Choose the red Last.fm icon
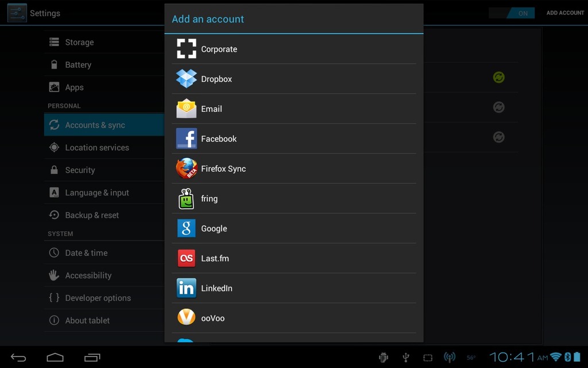This screenshot has height=368, width=588. pyautogui.click(x=187, y=258)
